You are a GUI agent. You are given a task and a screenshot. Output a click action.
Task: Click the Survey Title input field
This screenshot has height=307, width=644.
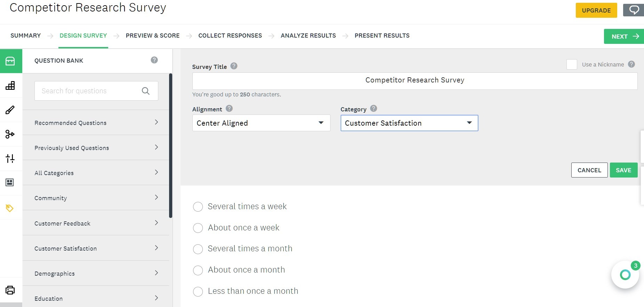click(x=414, y=80)
